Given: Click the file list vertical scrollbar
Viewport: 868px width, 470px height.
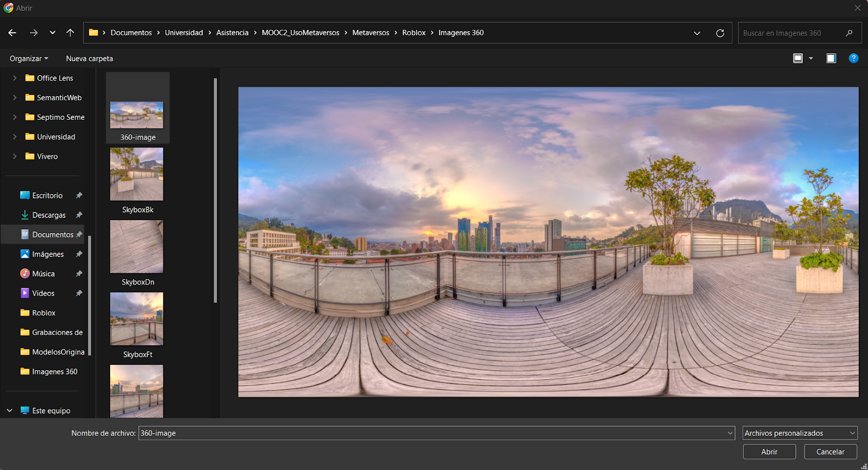Looking at the screenshot, I should pos(215,190).
